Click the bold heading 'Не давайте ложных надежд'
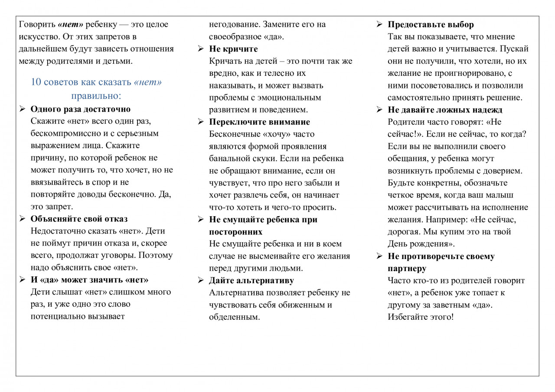The image size is (555, 392). click(x=445, y=110)
